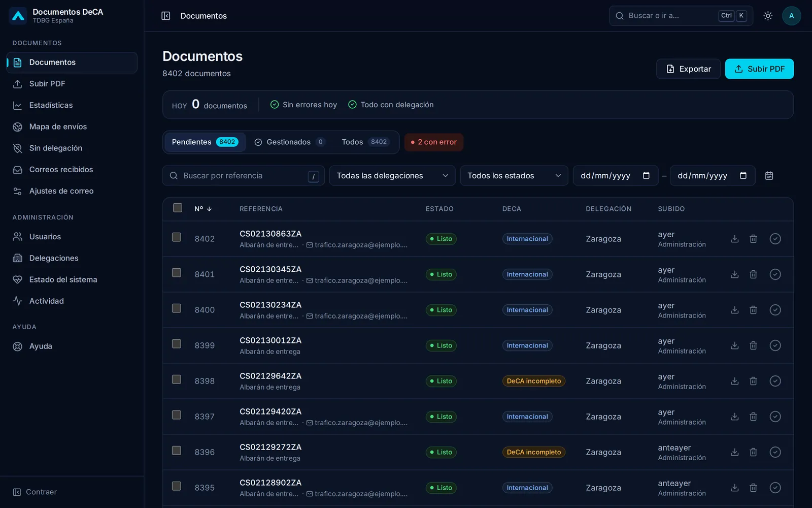Tick the checkbox for row 8398
The height and width of the screenshot is (508, 812).
[x=177, y=379]
